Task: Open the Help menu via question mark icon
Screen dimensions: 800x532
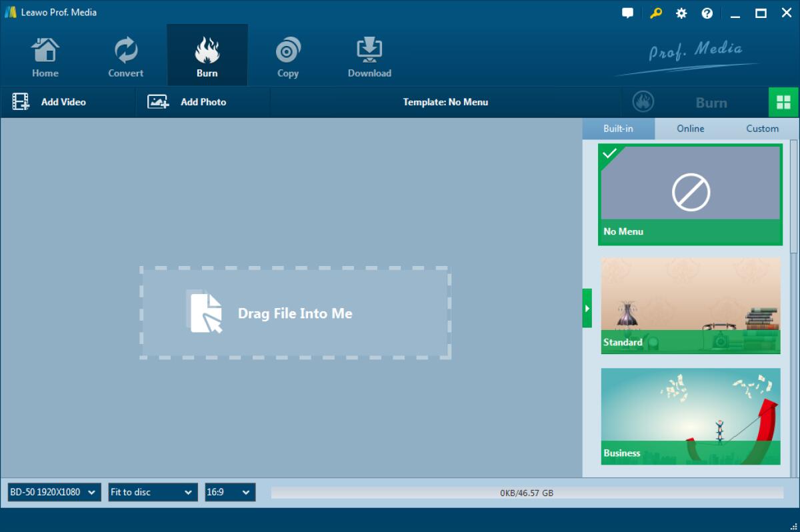Action: click(x=707, y=13)
